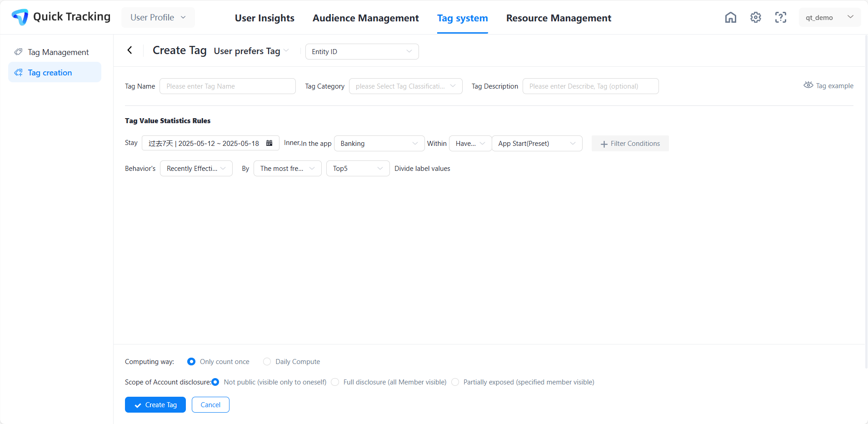Select Only count once radio option
The height and width of the screenshot is (424, 868).
[191, 362]
